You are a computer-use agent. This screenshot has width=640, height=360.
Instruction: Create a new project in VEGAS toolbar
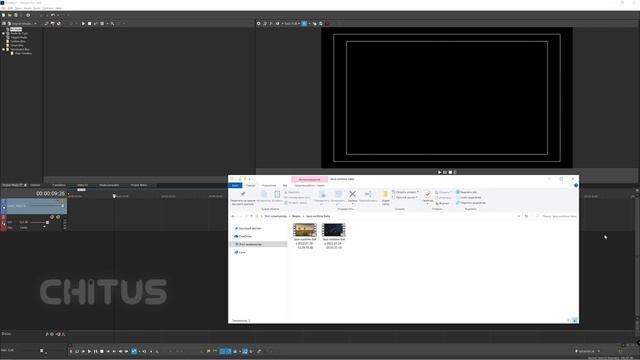click(3, 15)
